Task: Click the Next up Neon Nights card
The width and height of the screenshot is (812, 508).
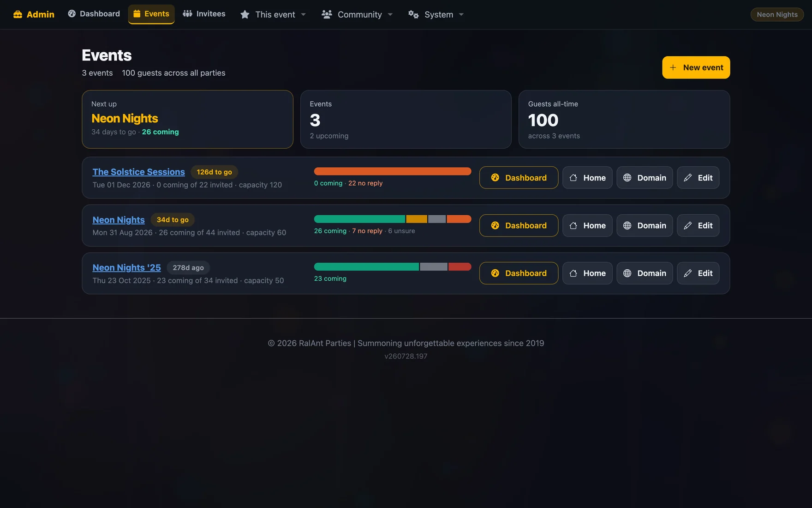Action: [x=187, y=119]
